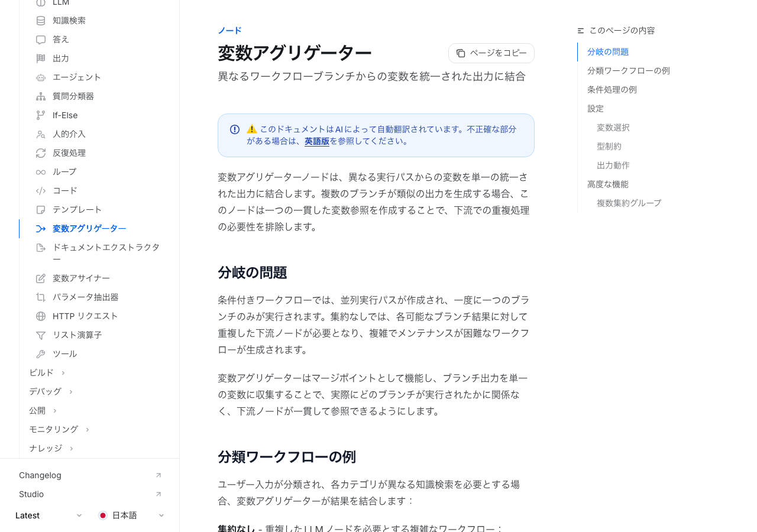Click the ループ infinity icon

point(41,172)
